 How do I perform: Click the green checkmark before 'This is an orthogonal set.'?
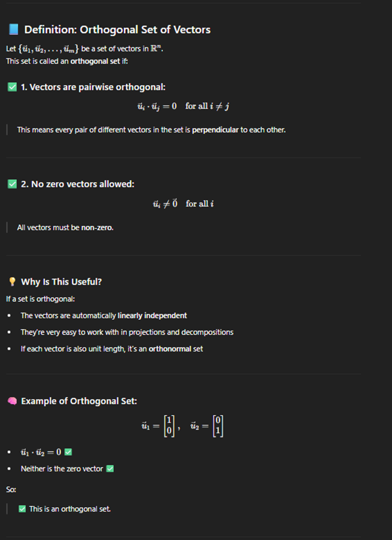(22, 509)
